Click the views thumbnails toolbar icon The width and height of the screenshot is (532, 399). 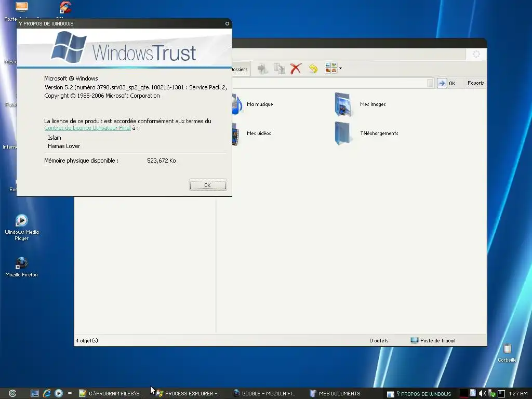(331, 68)
